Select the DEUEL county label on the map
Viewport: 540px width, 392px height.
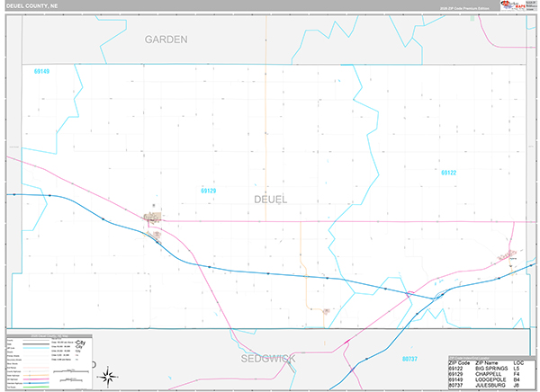coord(270,200)
